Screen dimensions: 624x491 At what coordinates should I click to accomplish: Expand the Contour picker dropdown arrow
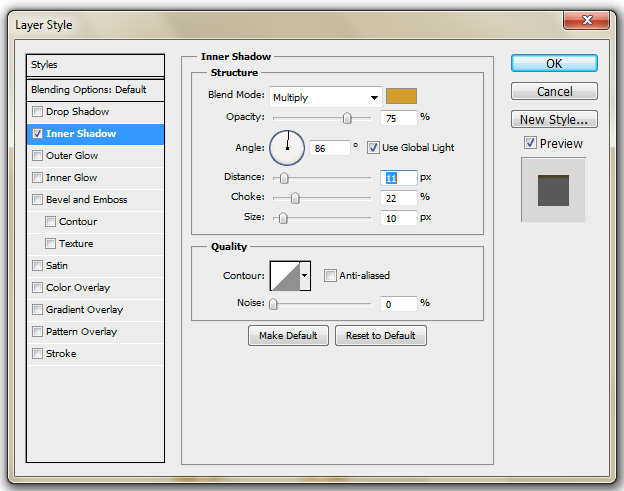[305, 276]
